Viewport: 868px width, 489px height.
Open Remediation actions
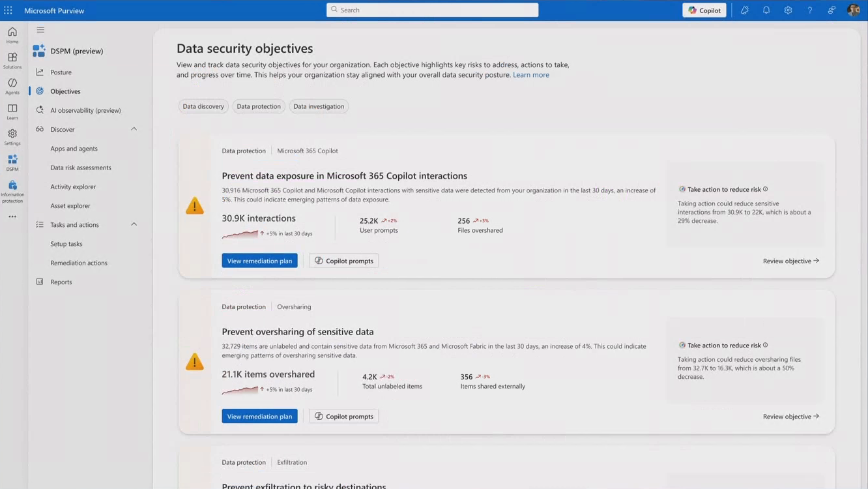79,263
